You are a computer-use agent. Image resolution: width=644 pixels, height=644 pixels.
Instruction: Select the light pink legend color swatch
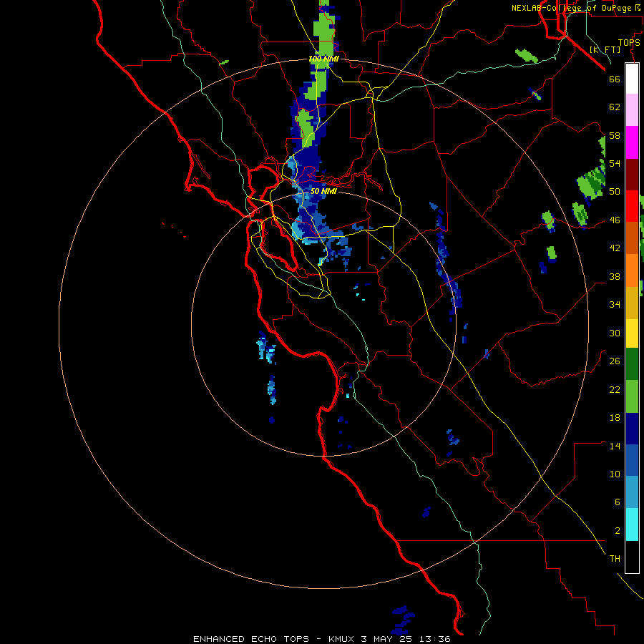[632, 110]
